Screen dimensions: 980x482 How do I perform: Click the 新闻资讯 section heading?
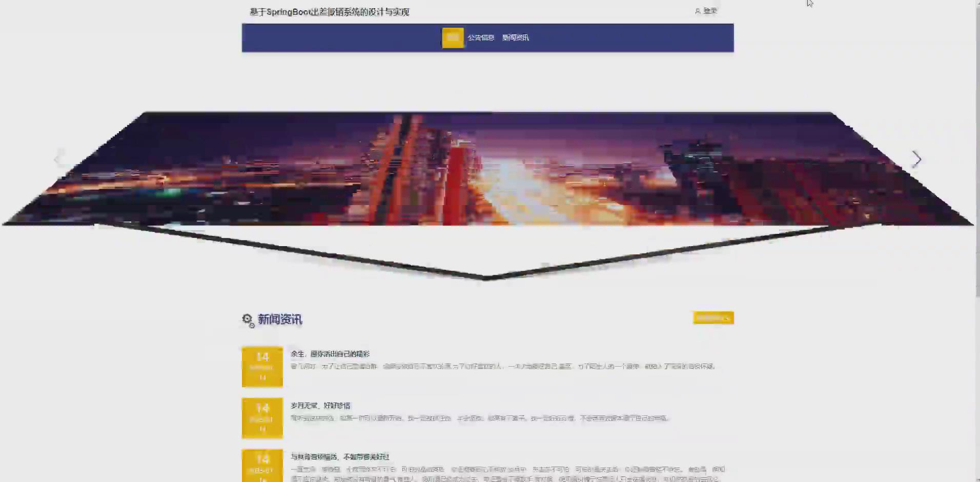point(280,319)
